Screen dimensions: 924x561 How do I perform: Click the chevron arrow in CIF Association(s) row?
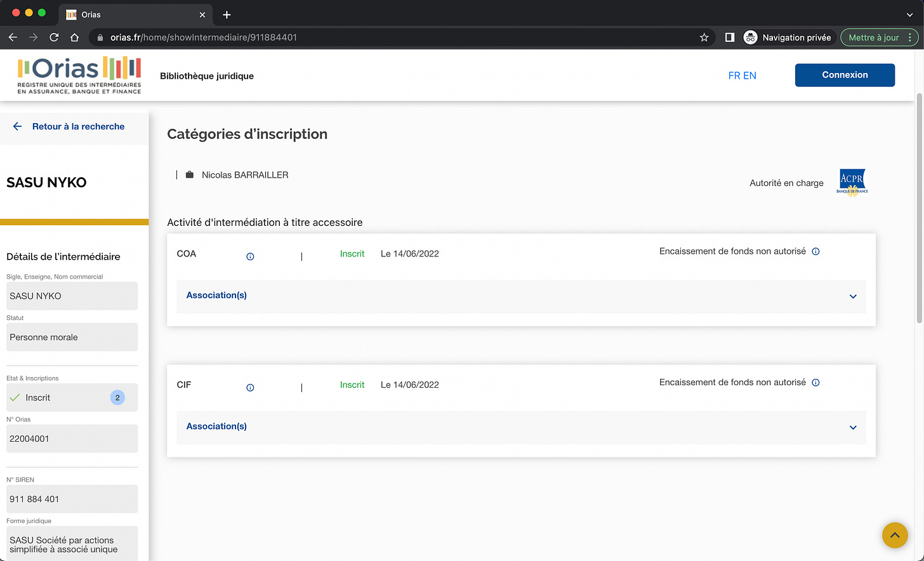(x=853, y=427)
